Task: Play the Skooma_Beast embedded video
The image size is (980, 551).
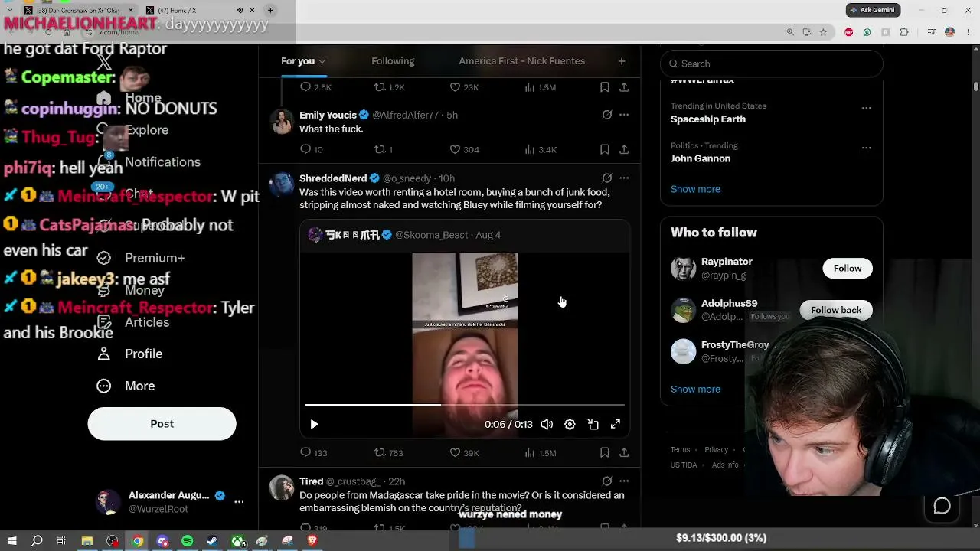Action: click(314, 424)
